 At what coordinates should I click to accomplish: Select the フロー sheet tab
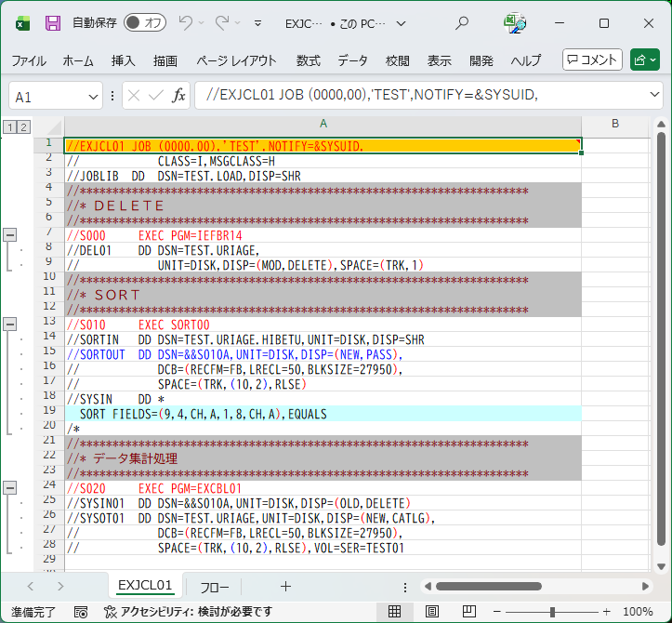(x=215, y=586)
